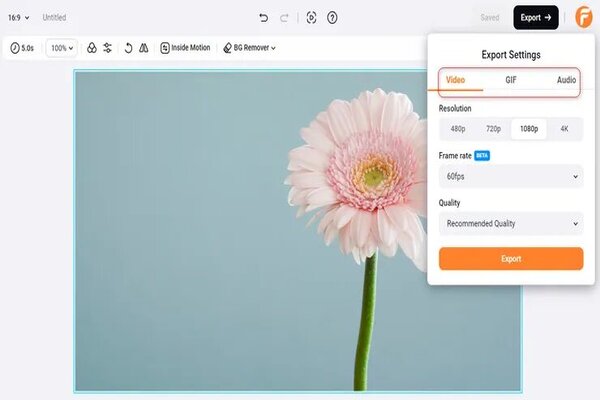Select 720p resolution
The image size is (600, 400).
coord(493,129)
